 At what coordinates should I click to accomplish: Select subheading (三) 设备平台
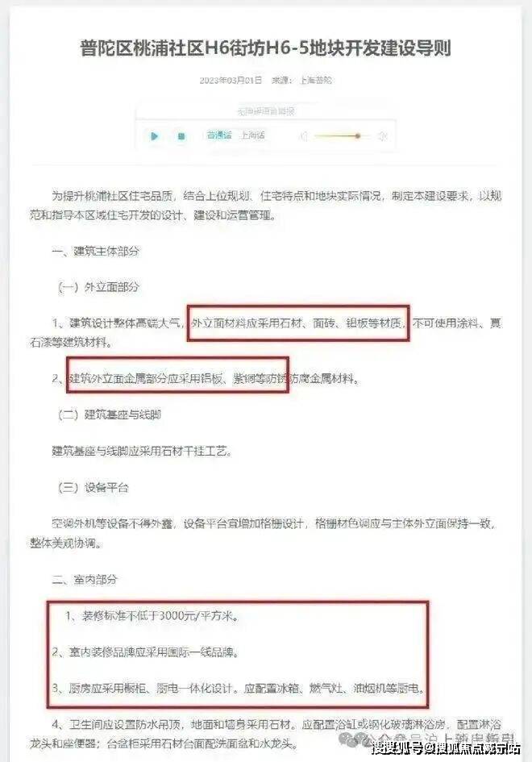94,487
